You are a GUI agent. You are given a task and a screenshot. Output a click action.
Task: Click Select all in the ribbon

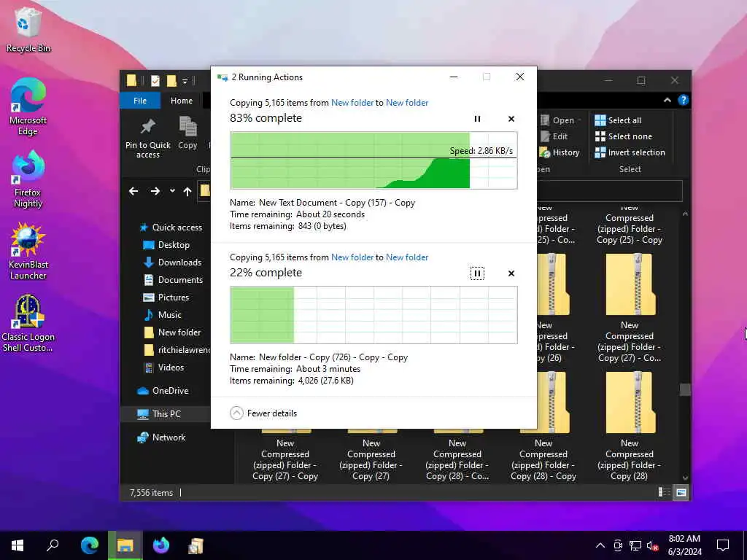point(619,120)
